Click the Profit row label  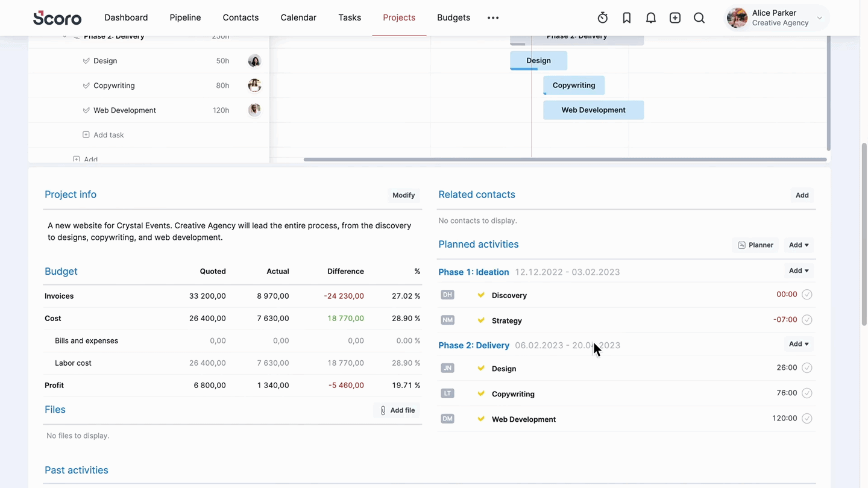(x=54, y=385)
